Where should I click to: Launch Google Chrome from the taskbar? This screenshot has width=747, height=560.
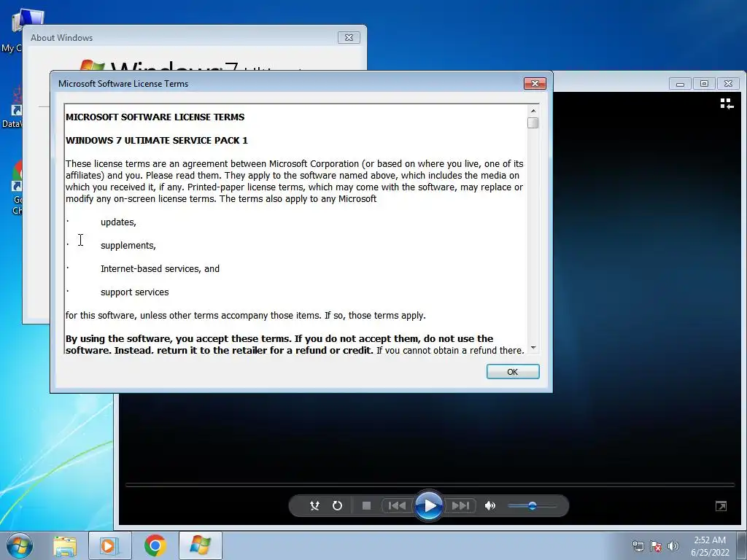pyautogui.click(x=155, y=545)
